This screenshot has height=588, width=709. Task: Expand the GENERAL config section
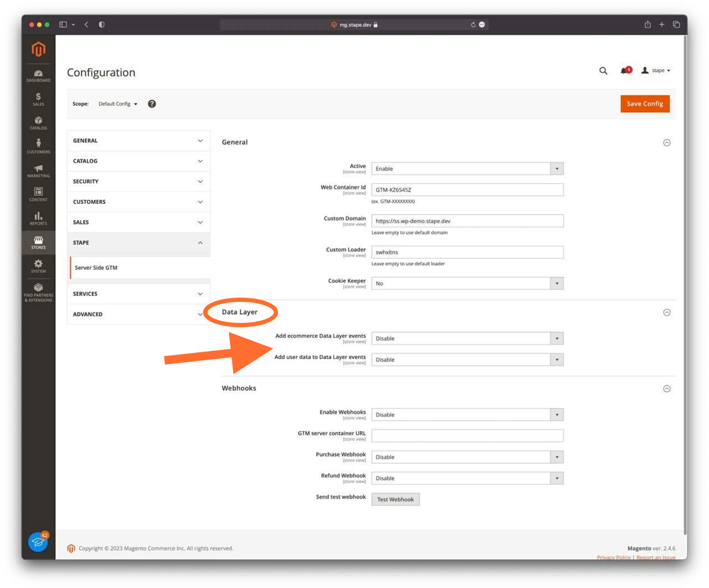click(x=139, y=140)
